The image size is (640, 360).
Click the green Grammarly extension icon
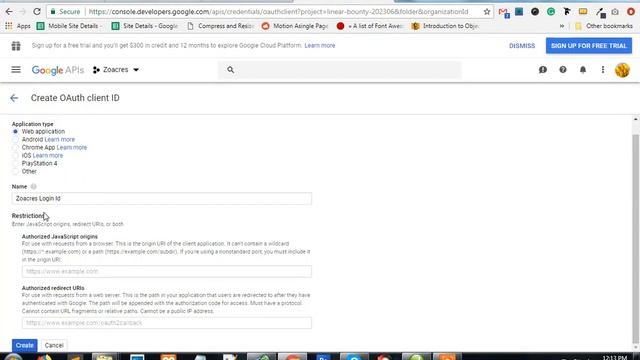551,11
